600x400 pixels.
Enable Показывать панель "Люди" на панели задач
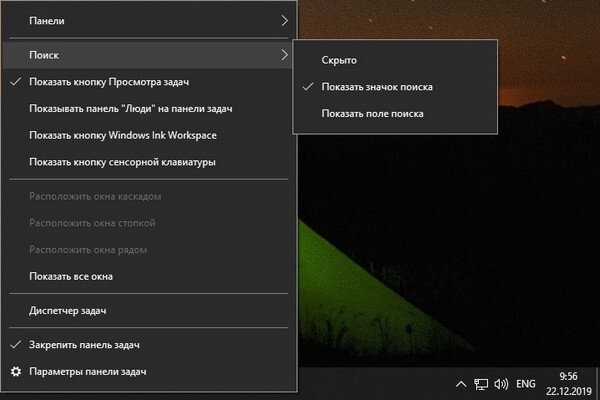click(149, 109)
